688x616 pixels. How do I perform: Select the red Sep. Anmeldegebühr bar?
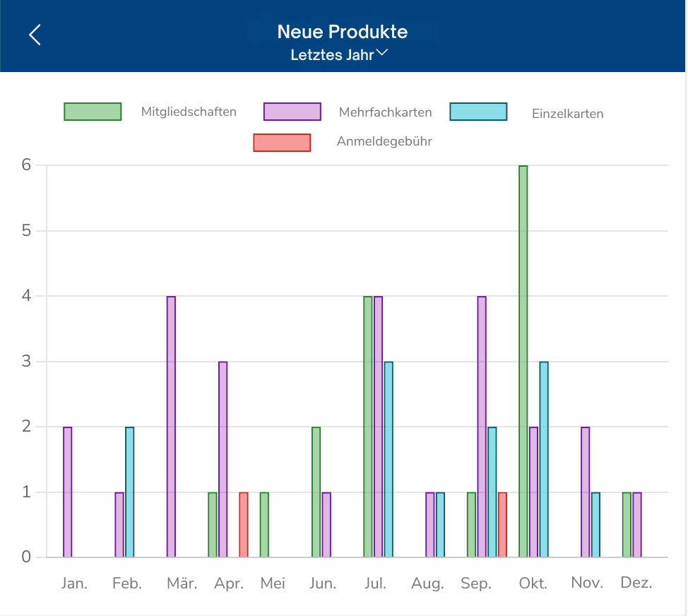click(502, 525)
